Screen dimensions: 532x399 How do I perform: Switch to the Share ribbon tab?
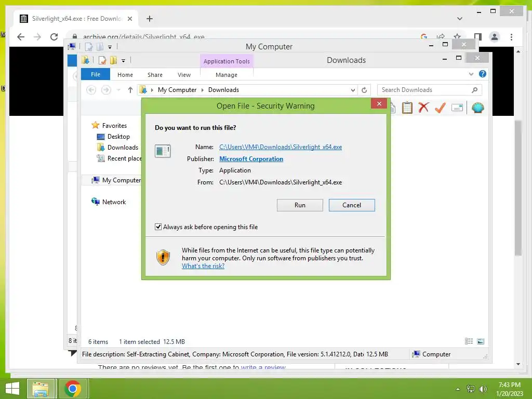click(x=155, y=75)
